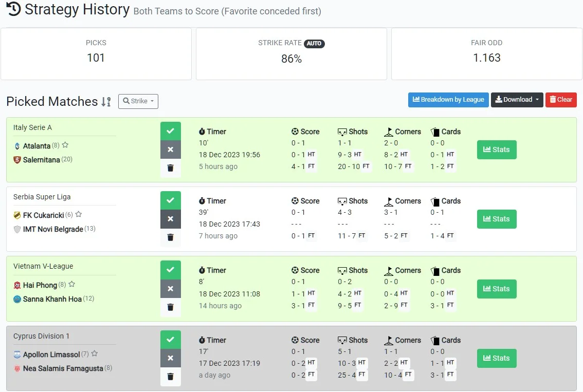Click the X mark on the Hai Phong match row

coord(171,288)
